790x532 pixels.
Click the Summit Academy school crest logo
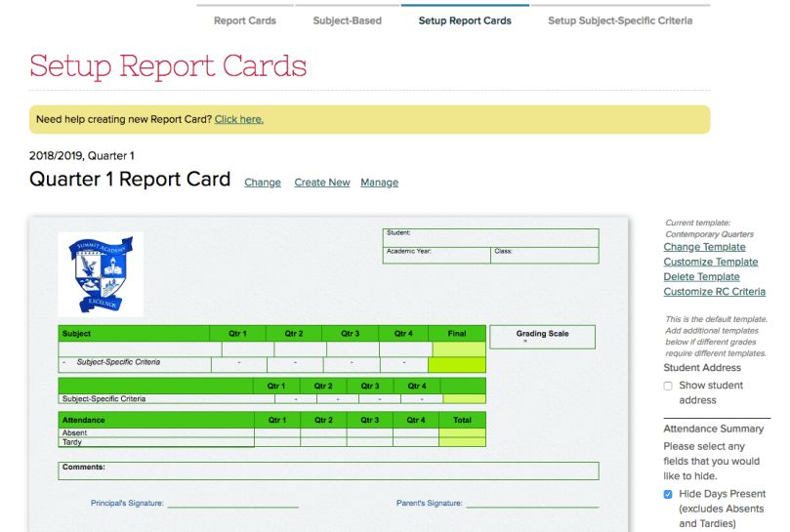click(x=101, y=274)
